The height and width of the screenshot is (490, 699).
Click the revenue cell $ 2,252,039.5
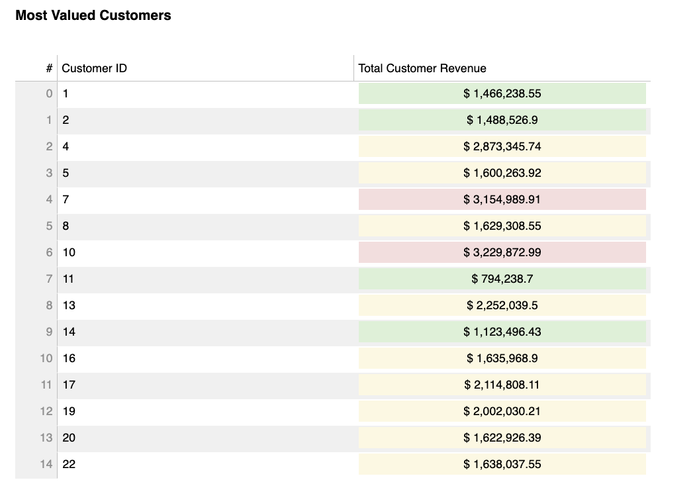point(502,305)
